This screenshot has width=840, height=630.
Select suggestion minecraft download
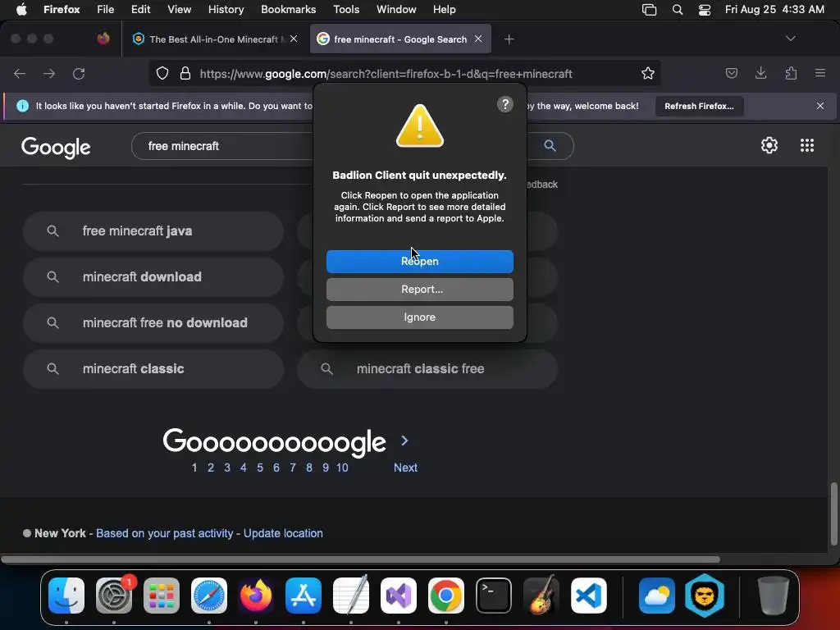click(x=153, y=277)
